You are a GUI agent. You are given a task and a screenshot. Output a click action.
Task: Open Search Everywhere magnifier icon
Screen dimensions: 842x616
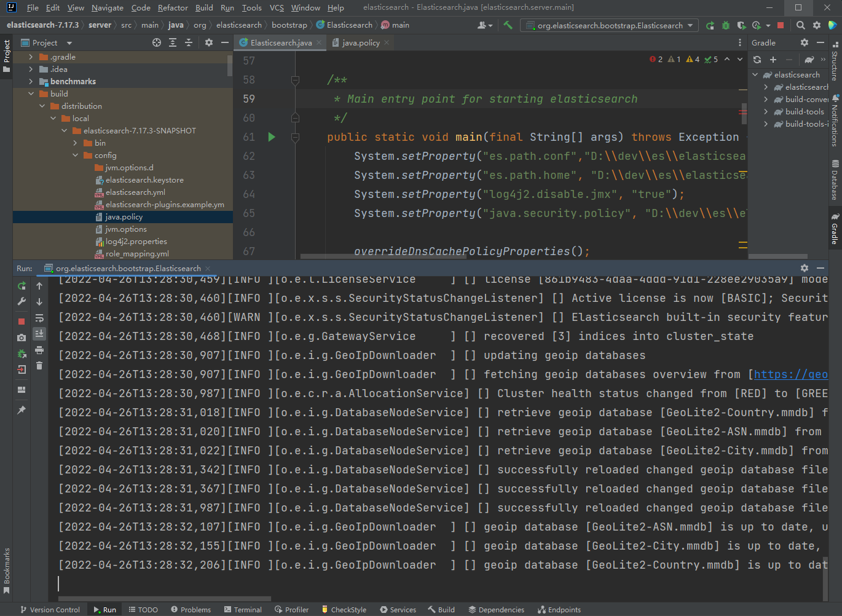(x=801, y=25)
